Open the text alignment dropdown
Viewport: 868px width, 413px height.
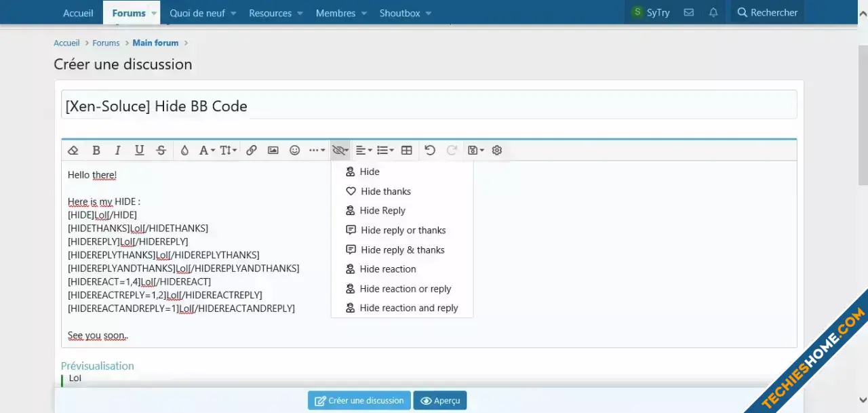click(363, 151)
